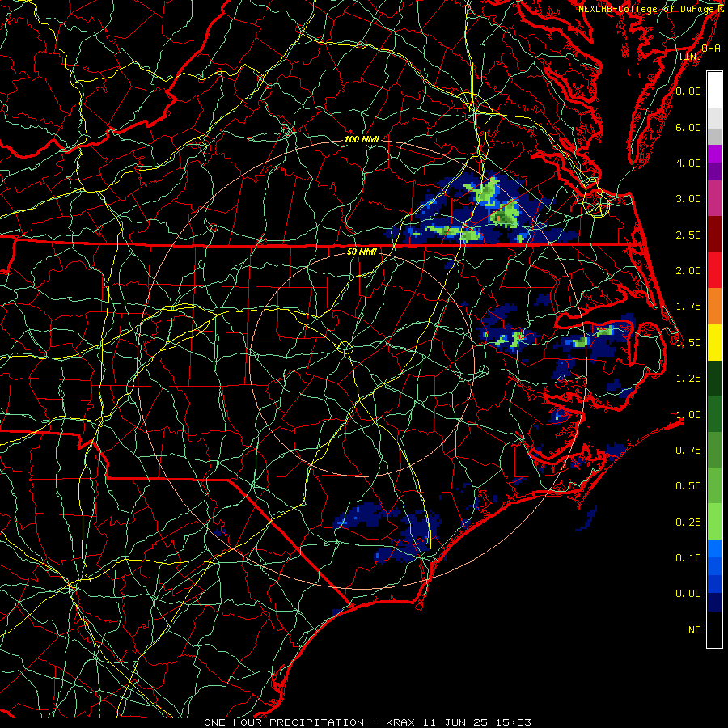Click the 1.25 legend value

688,379
